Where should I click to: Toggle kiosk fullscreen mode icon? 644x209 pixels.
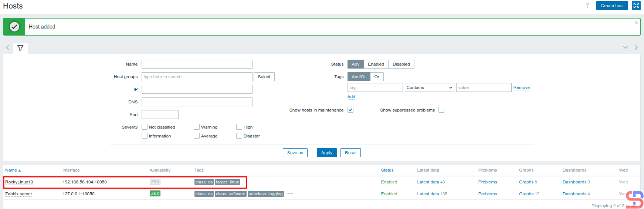636,6
